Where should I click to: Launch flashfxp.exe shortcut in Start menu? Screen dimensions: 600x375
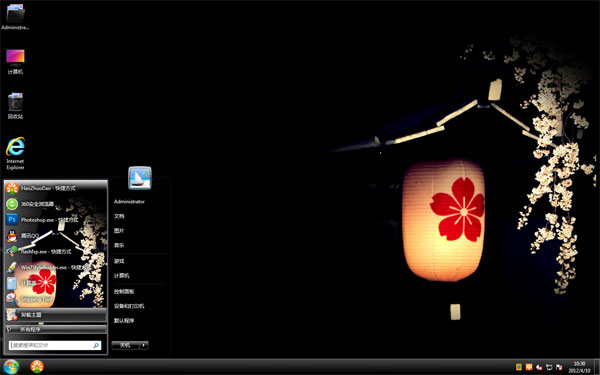point(55,251)
